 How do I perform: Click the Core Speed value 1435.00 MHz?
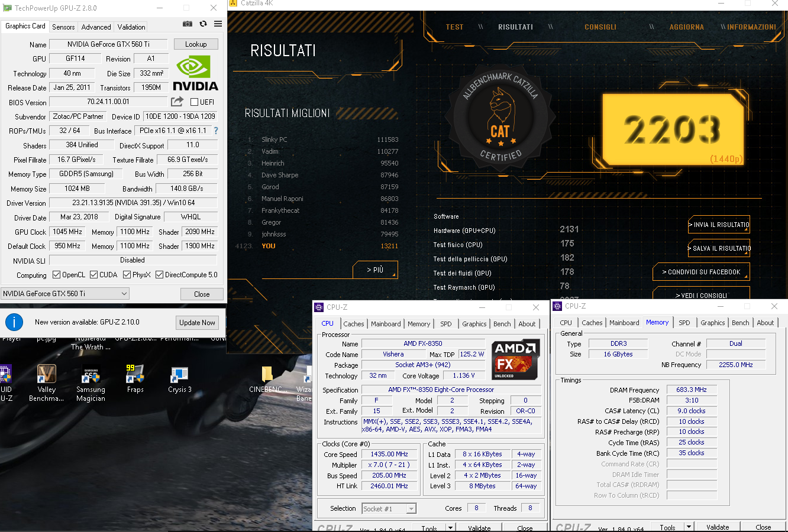(x=390, y=455)
